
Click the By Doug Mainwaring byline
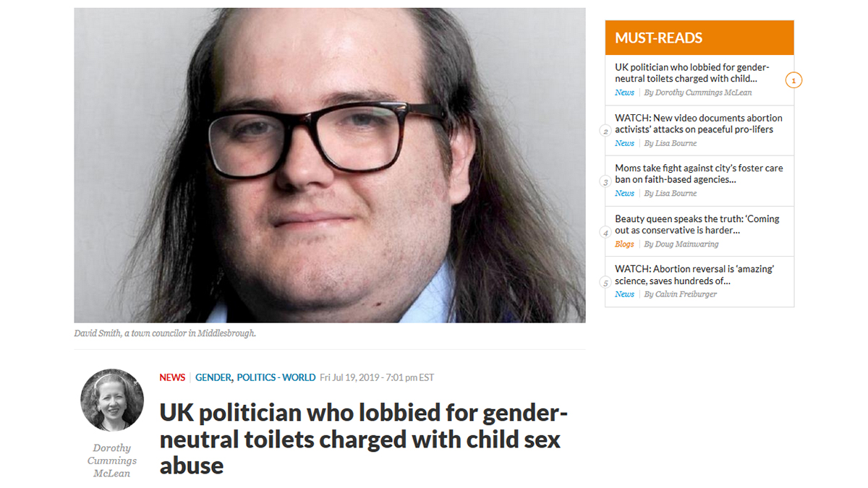click(681, 244)
